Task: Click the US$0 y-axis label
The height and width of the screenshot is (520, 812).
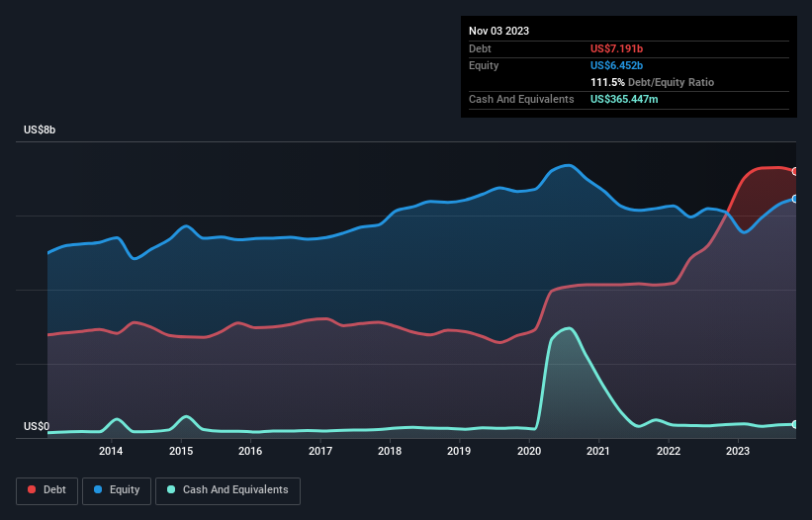Action: click(37, 426)
